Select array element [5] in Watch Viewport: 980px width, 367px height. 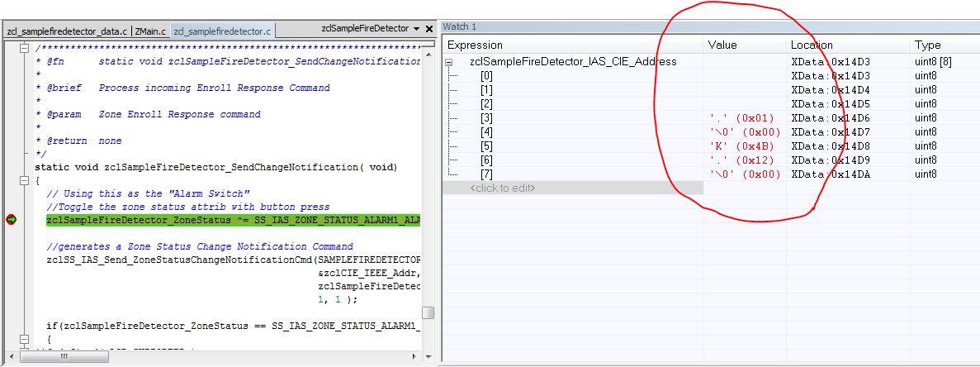486,146
